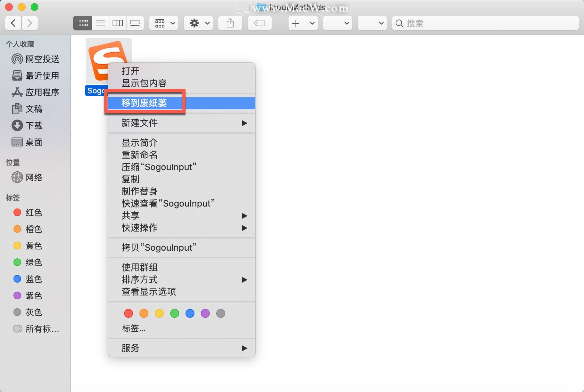
Task: Click the Share toolbar button
Action: click(x=230, y=23)
